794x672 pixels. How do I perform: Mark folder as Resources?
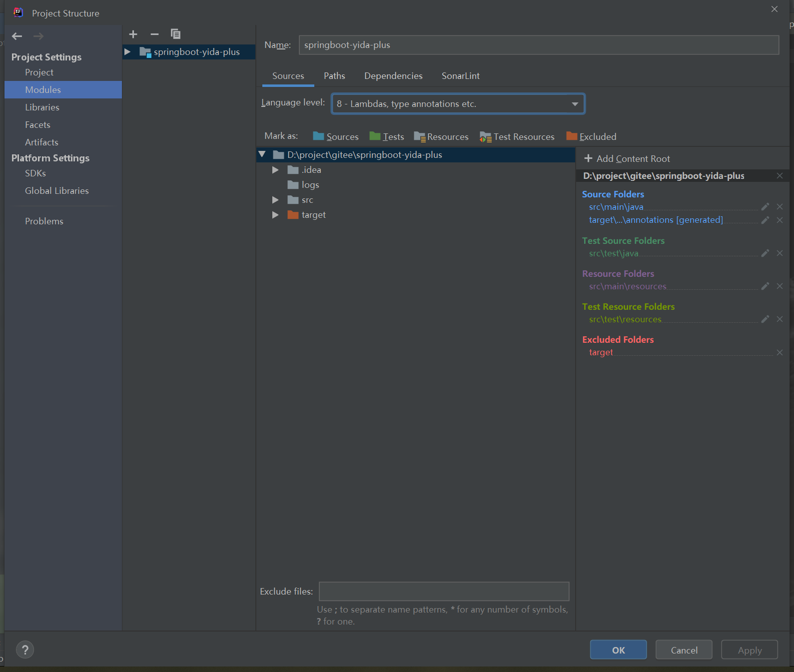[x=441, y=136]
